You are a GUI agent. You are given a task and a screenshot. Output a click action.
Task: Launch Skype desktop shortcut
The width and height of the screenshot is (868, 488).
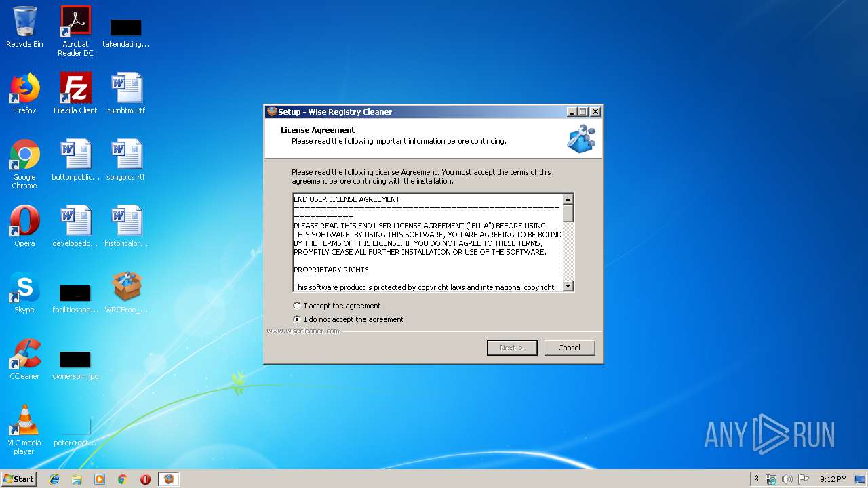24,293
